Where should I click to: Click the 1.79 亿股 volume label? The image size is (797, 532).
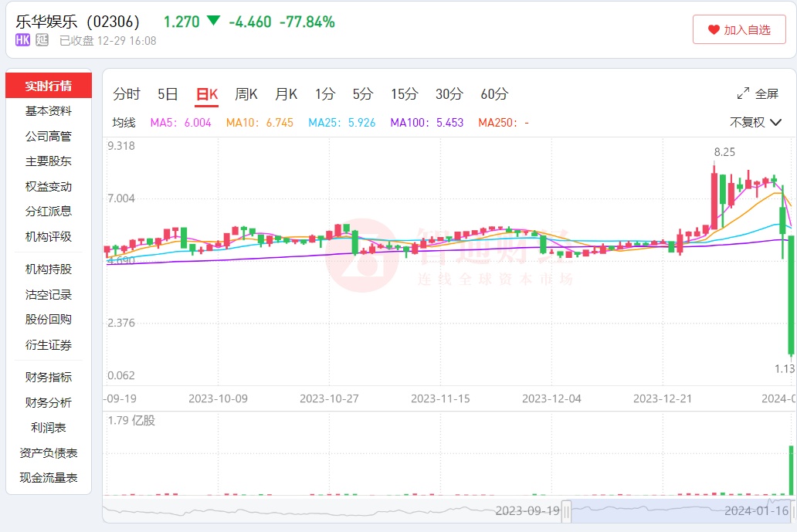coord(131,420)
